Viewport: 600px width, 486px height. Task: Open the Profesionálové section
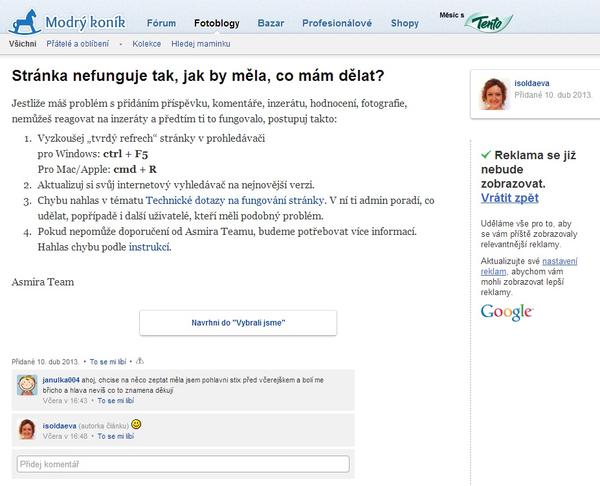tap(338, 22)
